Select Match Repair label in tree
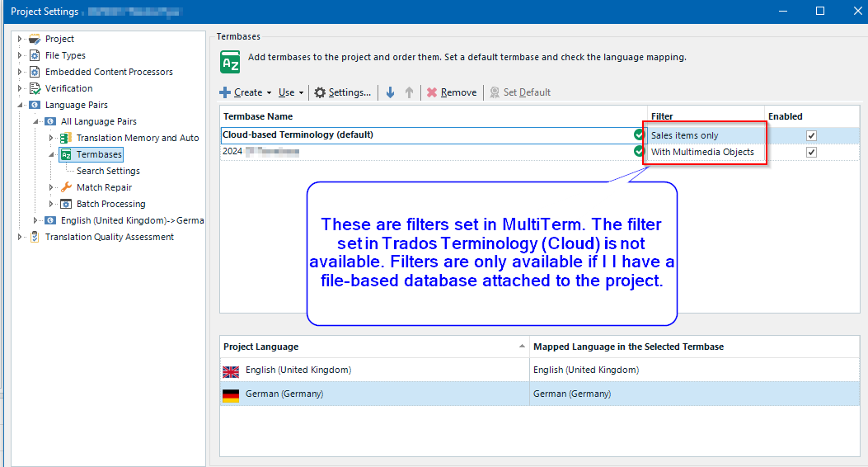The width and height of the screenshot is (868, 467). coord(104,187)
